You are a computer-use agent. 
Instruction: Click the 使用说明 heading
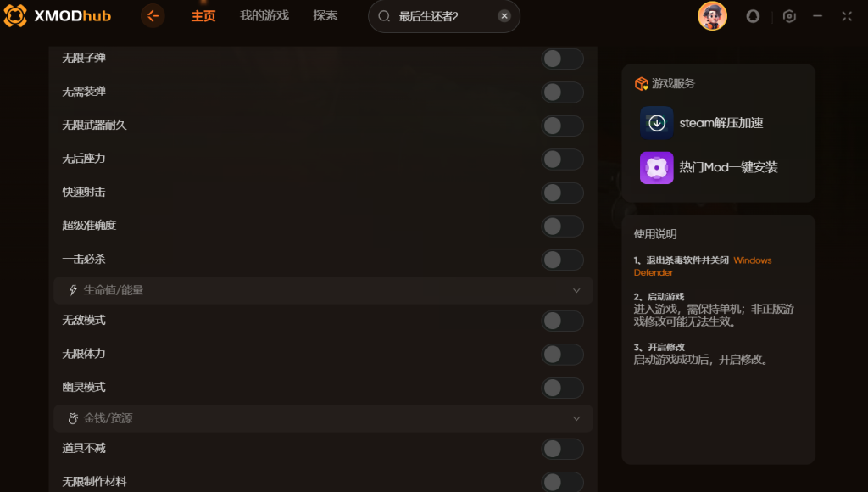point(655,234)
